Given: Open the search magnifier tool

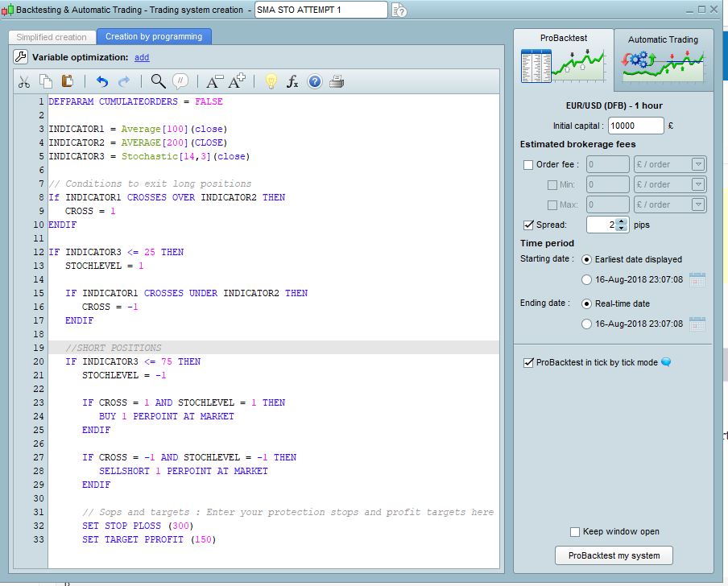Looking at the screenshot, I should [158, 81].
